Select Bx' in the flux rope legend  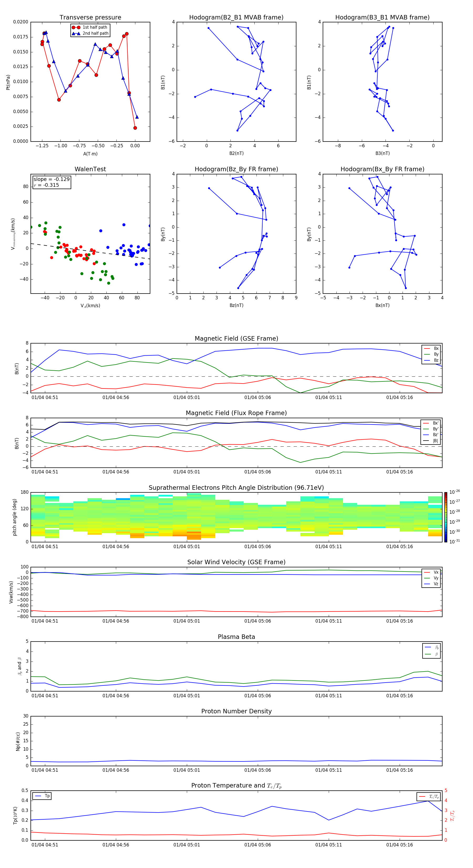pos(431,423)
